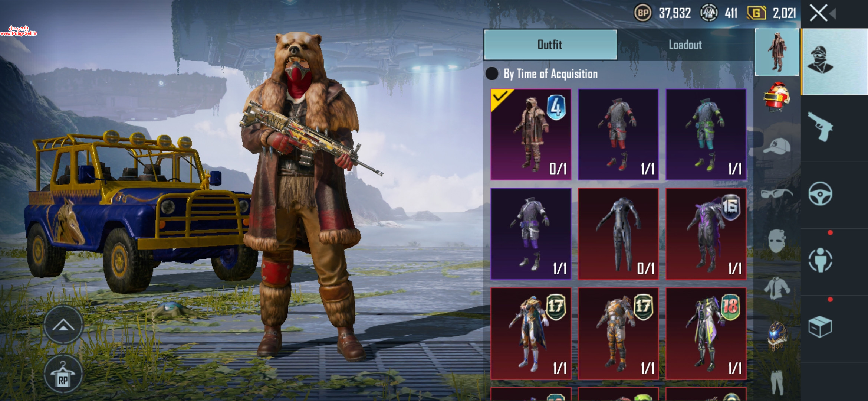Expand panel with the up-arrow button
The image size is (868, 401).
[x=63, y=325]
